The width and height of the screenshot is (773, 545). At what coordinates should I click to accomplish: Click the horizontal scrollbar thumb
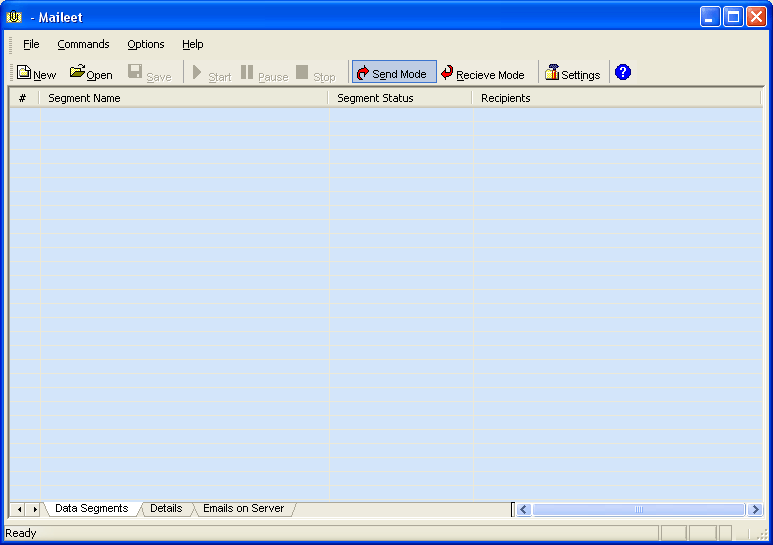tap(638, 510)
